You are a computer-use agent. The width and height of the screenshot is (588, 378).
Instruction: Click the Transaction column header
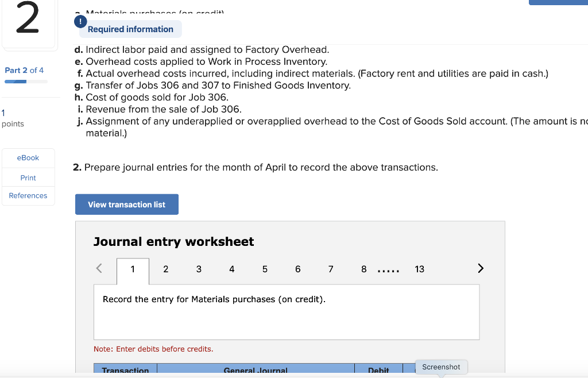tap(125, 371)
